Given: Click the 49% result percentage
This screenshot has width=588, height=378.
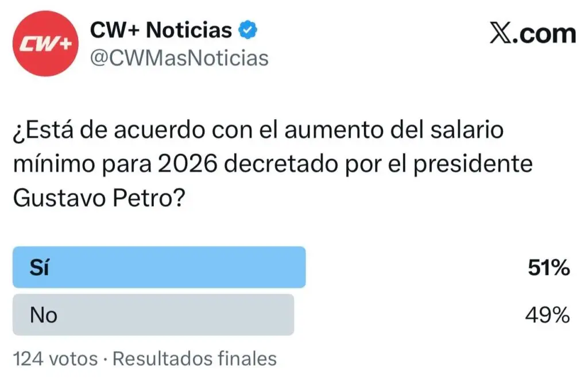Looking at the screenshot, I should tap(549, 315).
